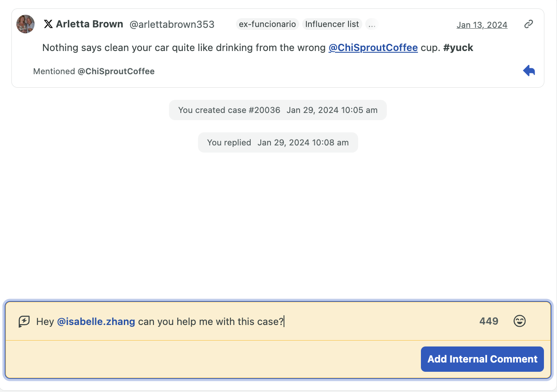Viewport: 557px width, 392px height.
Task: Click the reply arrow icon on the tweet
Action: 529,71
